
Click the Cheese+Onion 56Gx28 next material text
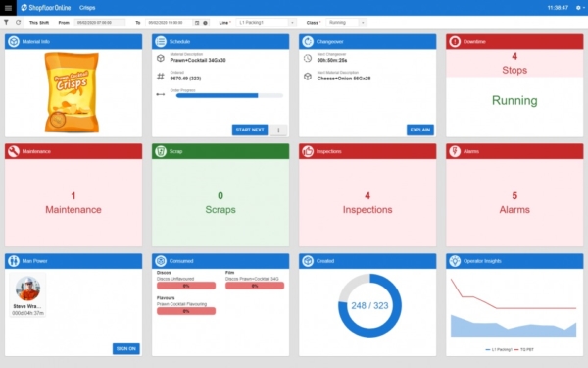(344, 79)
